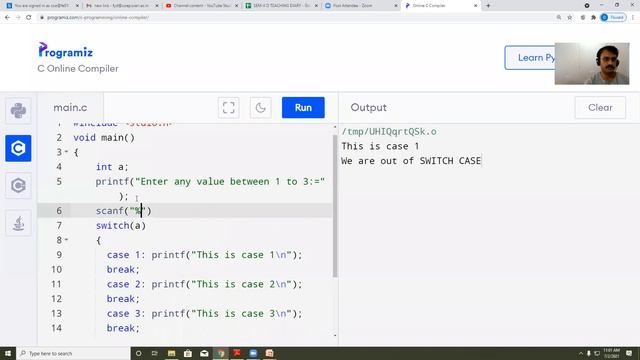The image size is (640, 360).
Task: Open Task View on the taskbar
Action: coord(155,353)
